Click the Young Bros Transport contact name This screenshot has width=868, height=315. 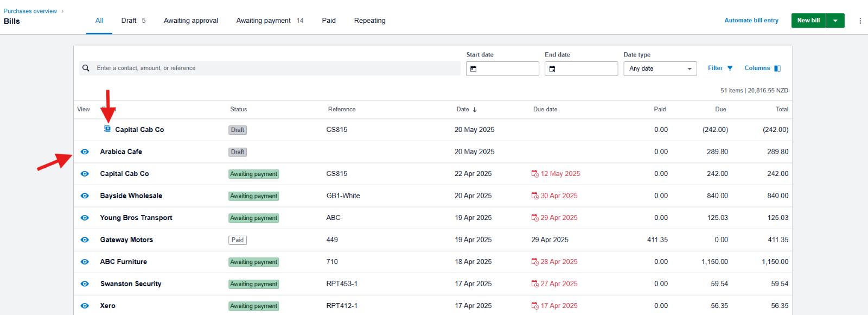coord(136,218)
